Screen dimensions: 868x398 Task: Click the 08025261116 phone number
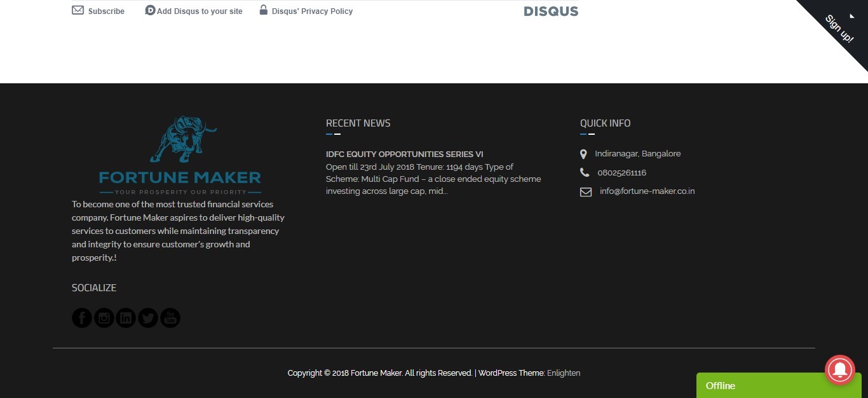click(621, 173)
